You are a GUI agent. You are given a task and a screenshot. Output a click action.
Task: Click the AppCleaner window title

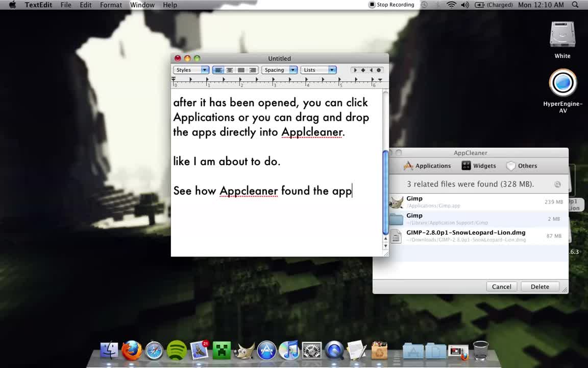coord(470,153)
